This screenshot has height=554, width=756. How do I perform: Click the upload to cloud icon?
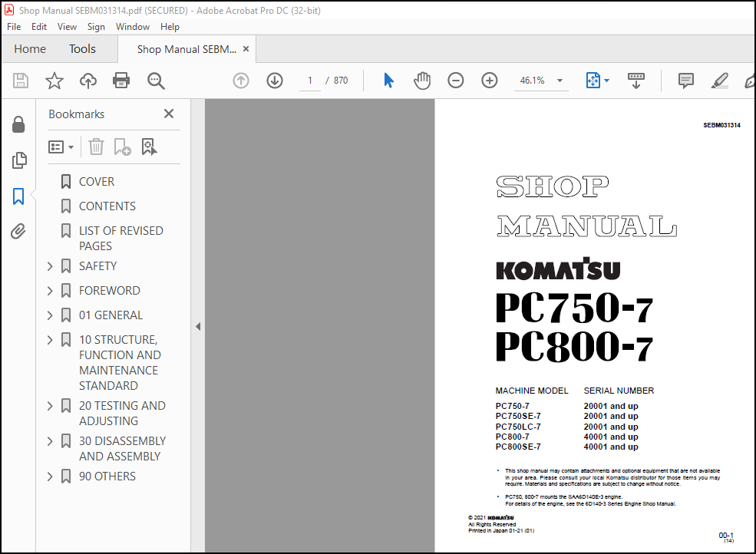point(87,81)
